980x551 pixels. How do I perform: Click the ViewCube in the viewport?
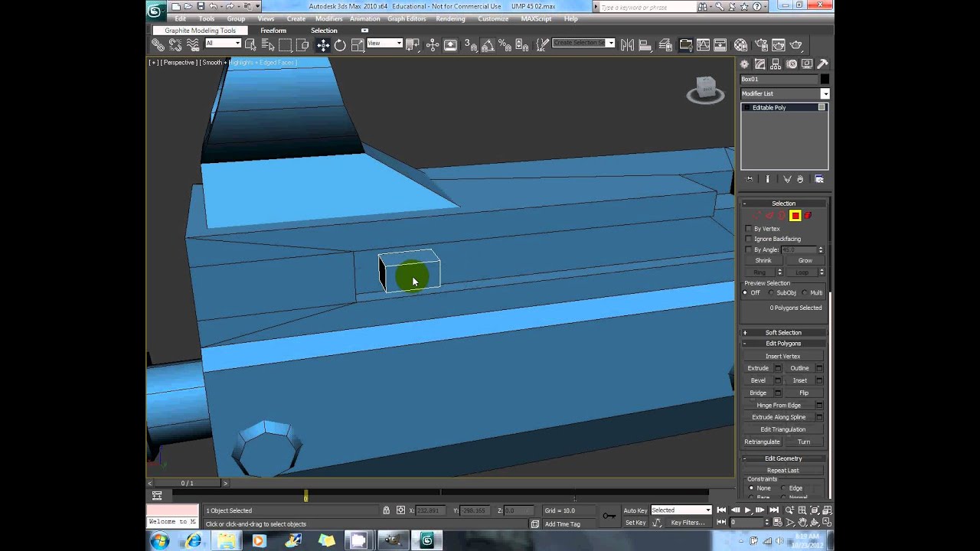(705, 90)
